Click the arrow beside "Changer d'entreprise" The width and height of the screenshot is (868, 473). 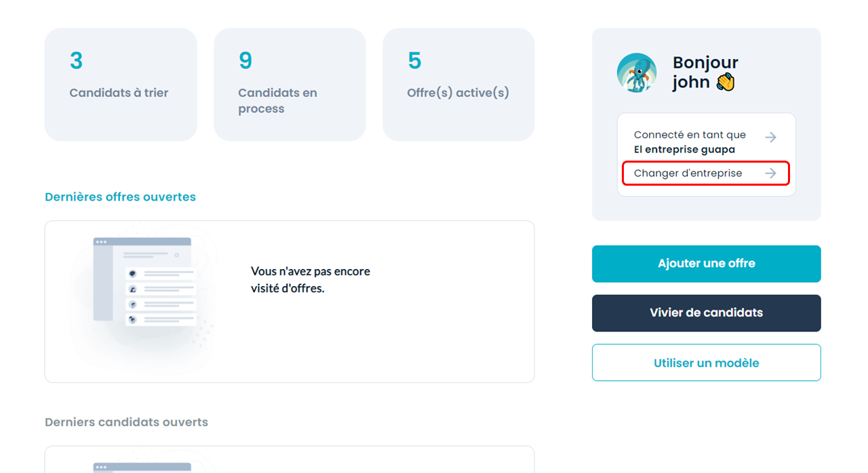pos(770,173)
